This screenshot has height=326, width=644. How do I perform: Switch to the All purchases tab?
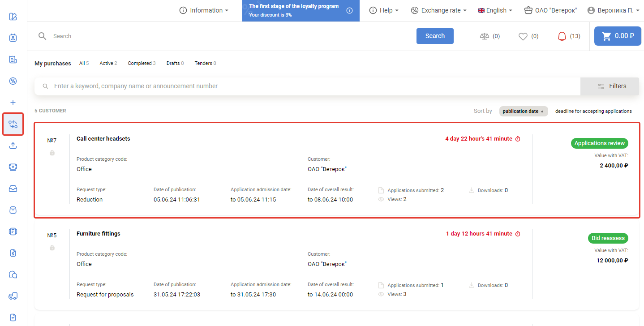pyautogui.click(x=84, y=63)
